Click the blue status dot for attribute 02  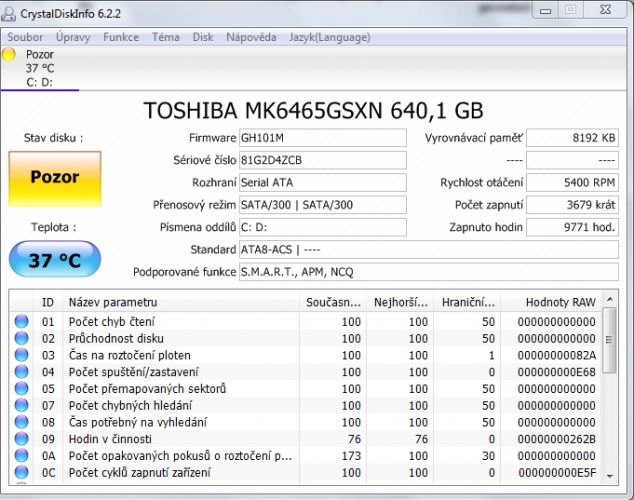point(21,338)
